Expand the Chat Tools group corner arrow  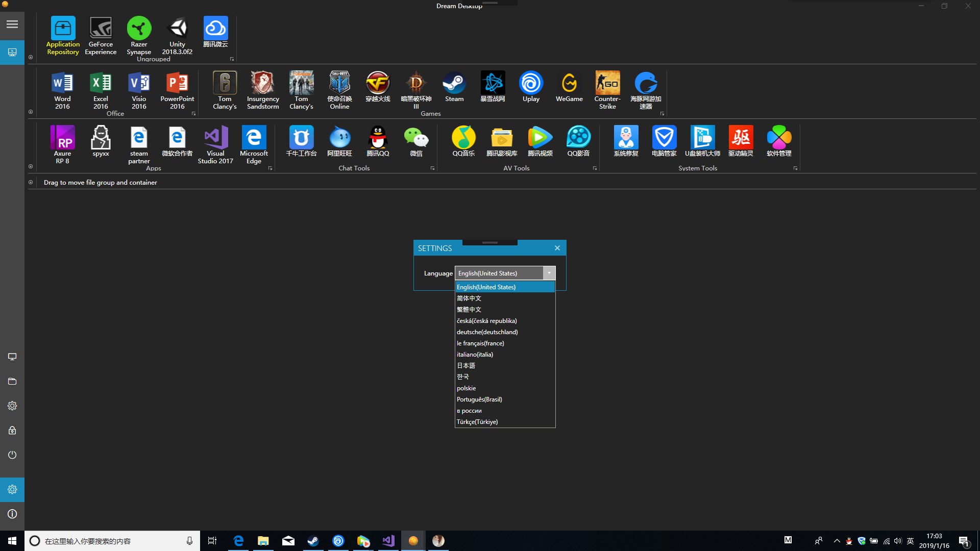(432, 168)
